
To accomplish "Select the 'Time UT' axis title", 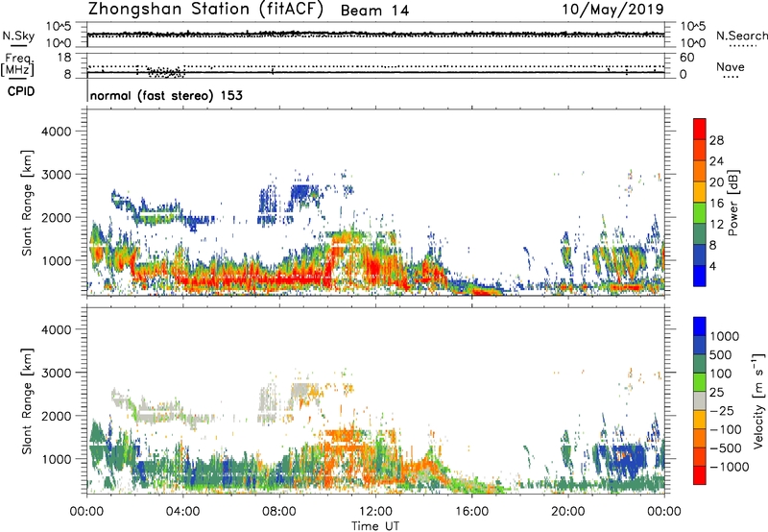I will click(x=375, y=526).
